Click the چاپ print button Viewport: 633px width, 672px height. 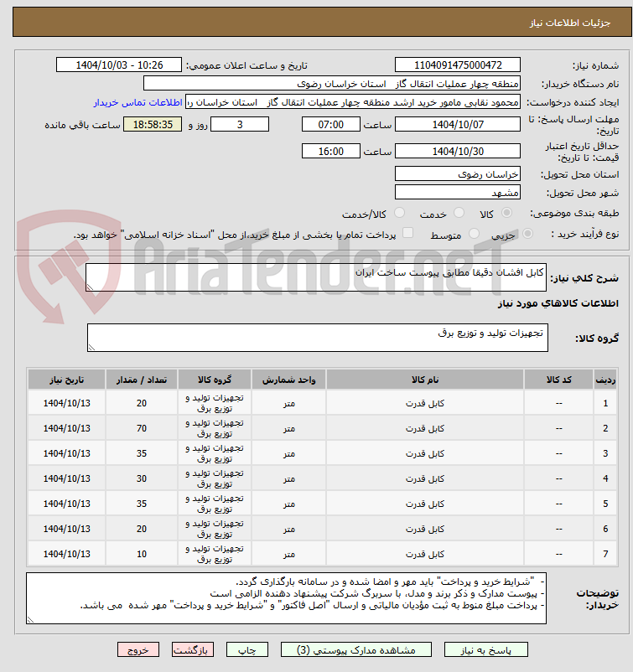click(247, 649)
